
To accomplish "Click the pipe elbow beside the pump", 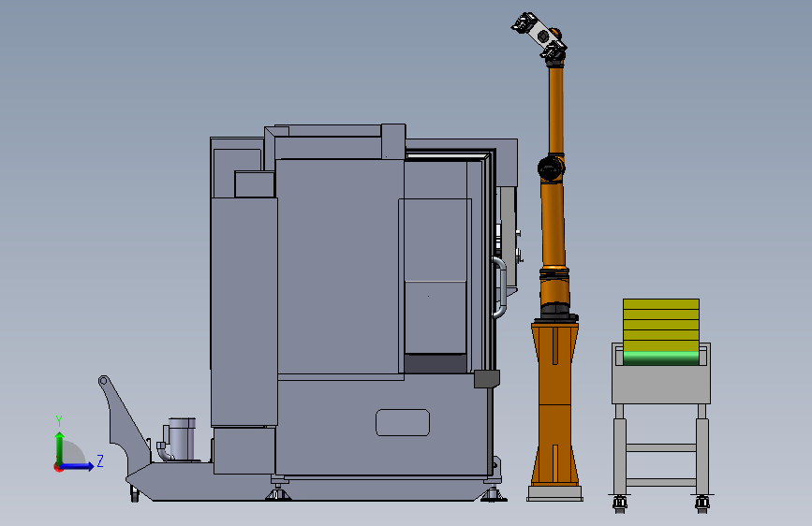I will 164,451.
